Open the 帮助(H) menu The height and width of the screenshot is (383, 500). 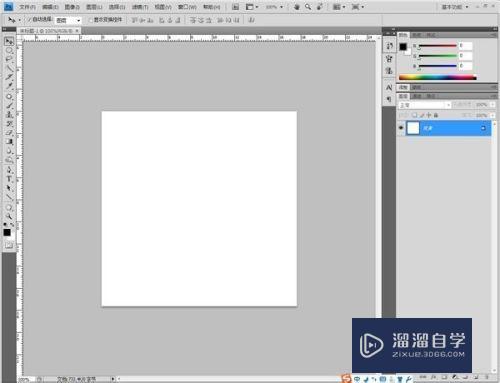pos(211,7)
